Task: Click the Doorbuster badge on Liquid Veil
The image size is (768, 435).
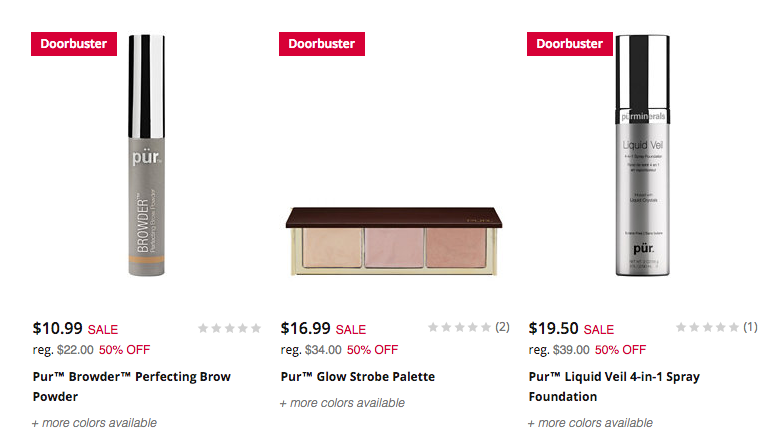Action: [570, 44]
